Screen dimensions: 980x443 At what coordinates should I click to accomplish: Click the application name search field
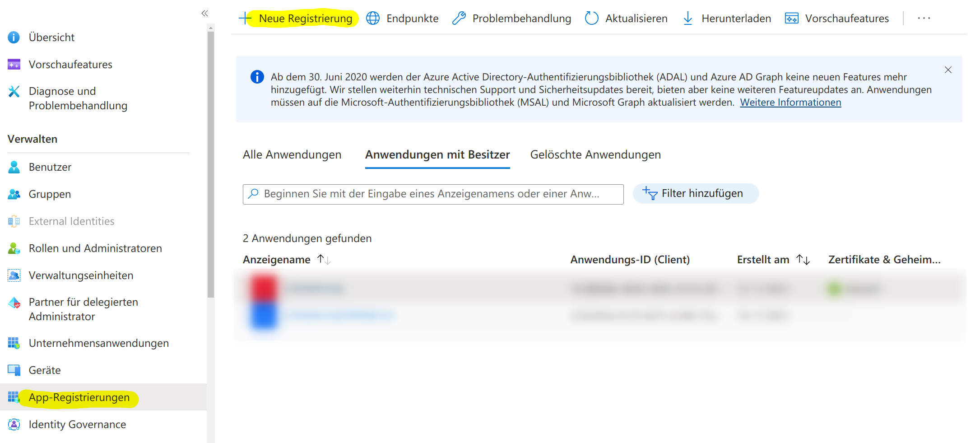(x=432, y=194)
